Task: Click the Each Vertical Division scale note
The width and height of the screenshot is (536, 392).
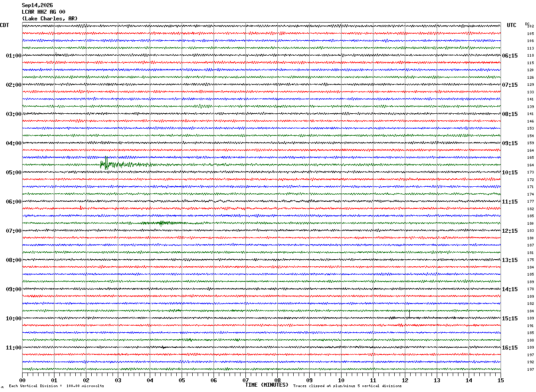Action: pos(57,386)
